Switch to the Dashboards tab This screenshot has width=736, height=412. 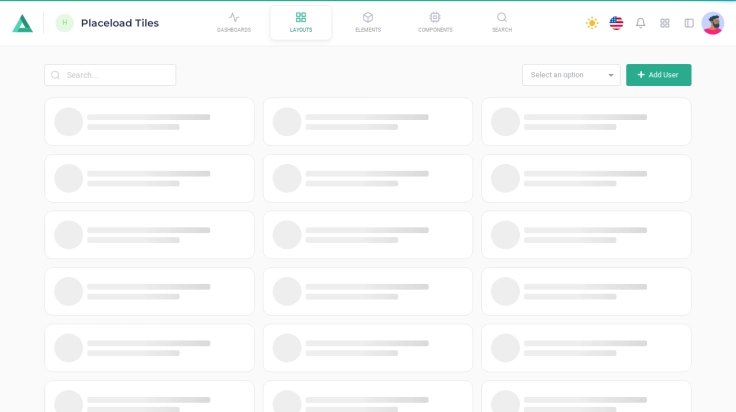[x=234, y=22]
